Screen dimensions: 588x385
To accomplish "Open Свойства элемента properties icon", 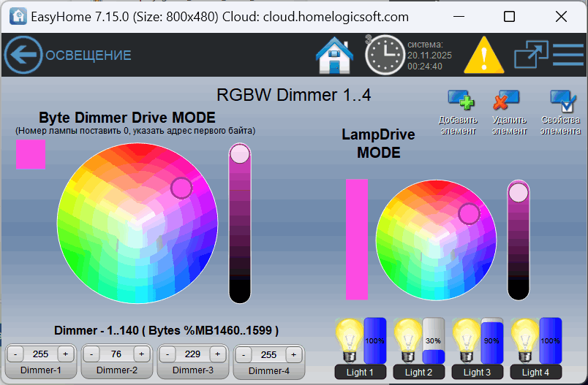I will tap(562, 100).
